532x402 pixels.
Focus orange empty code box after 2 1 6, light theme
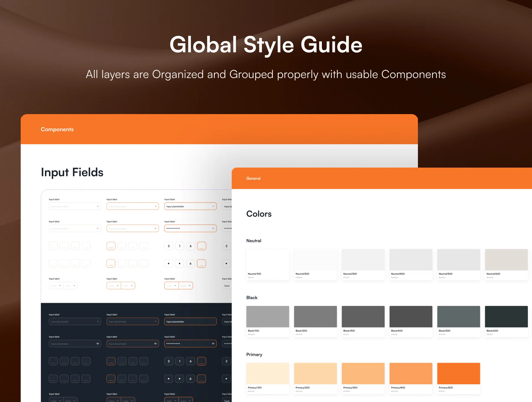[202, 246]
